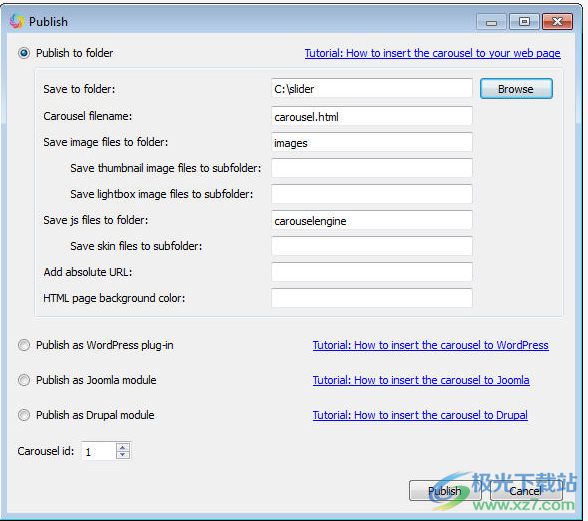Select Publish as WordPress plug-in option
588x521 pixels.
[24, 345]
